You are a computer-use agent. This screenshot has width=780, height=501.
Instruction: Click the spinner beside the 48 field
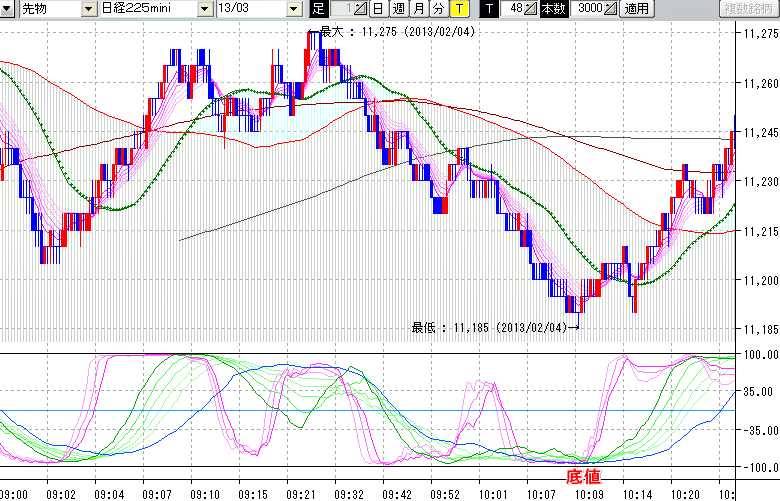tap(531, 9)
